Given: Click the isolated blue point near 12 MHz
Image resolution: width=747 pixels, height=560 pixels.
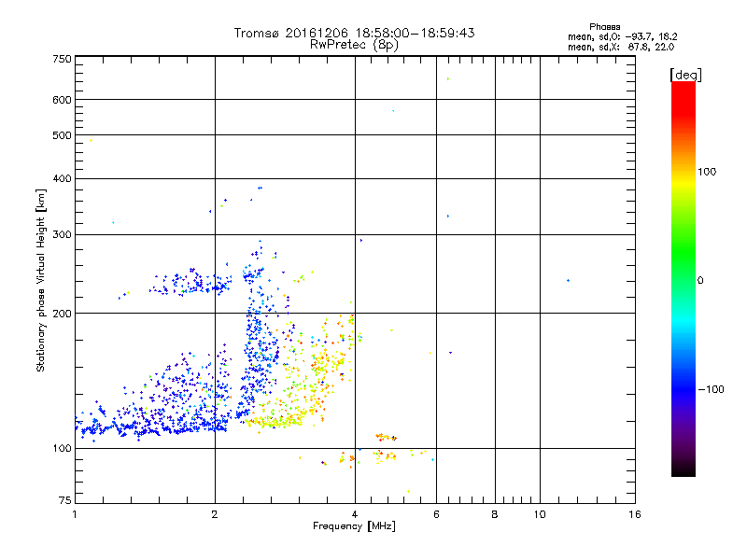Looking at the screenshot, I should pyautogui.click(x=568, y=281).
